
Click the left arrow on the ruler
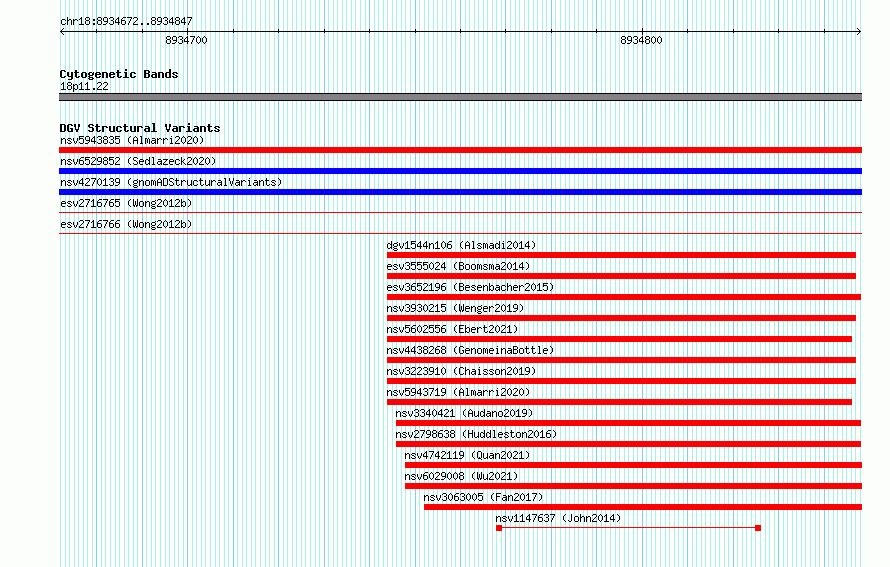click(x=62, y=32)
